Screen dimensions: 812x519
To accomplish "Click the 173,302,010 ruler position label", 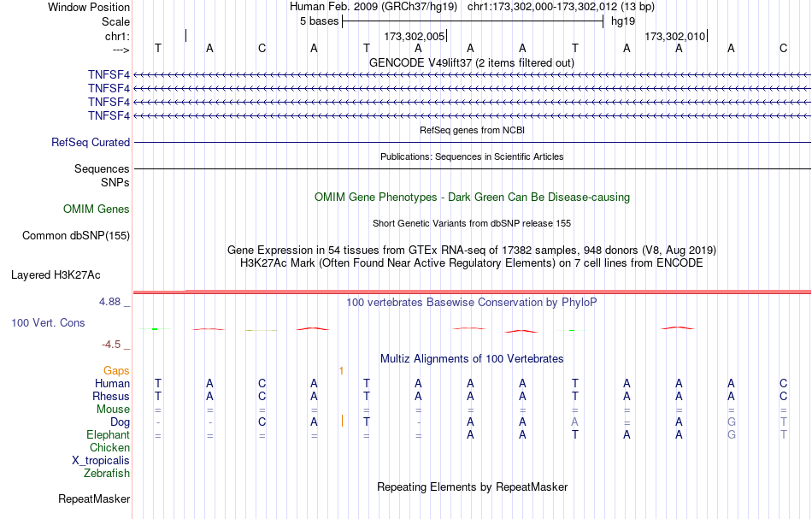I will click(x=674, y=36).
